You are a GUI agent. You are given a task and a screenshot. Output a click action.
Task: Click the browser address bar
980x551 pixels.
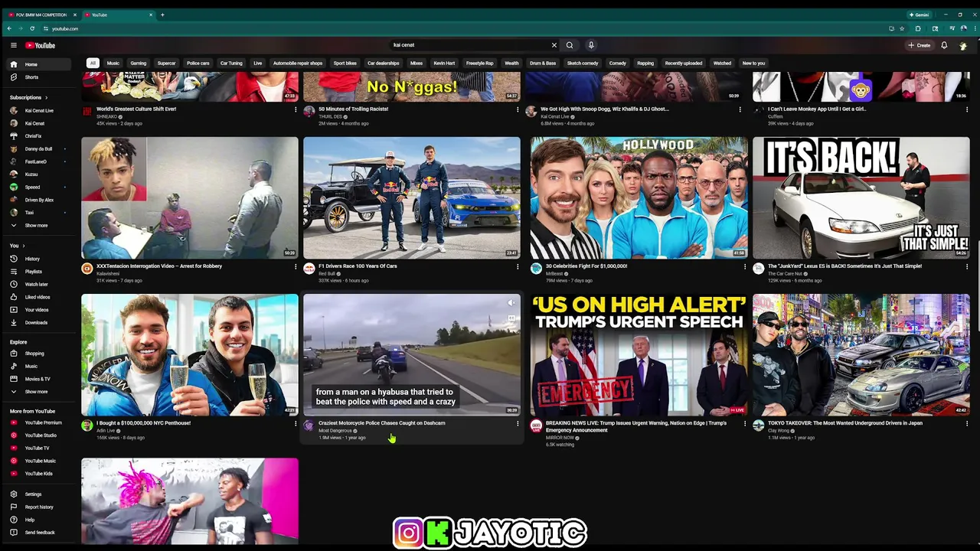[x=459, y=28]
